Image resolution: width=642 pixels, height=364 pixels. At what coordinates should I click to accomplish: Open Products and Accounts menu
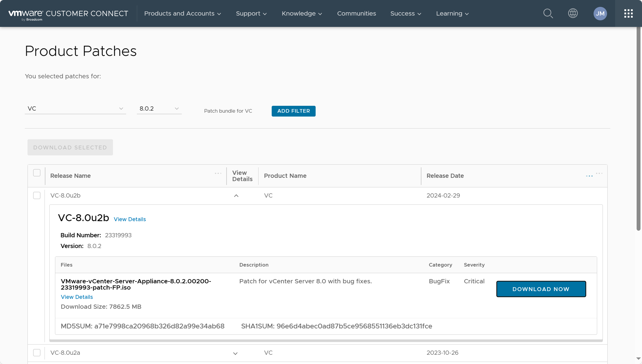pyautogui.click(x=183, y=13)
